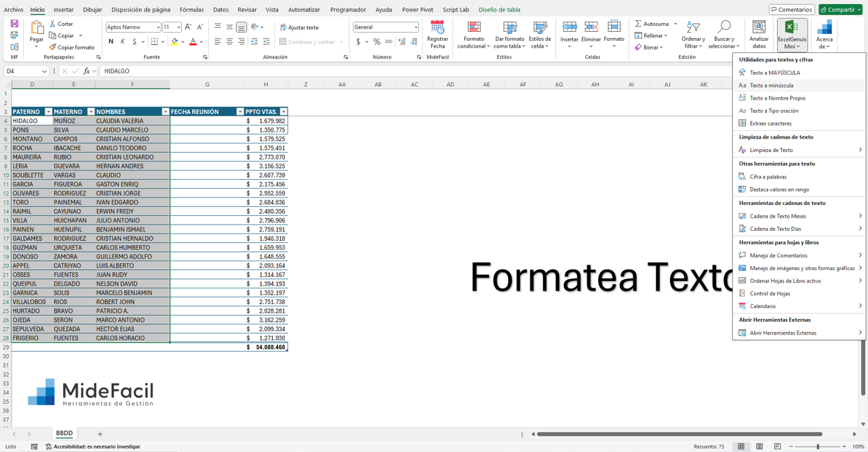Select Texto a minúscula menu entry
868x452 pixels.
[x=799, y=86]
